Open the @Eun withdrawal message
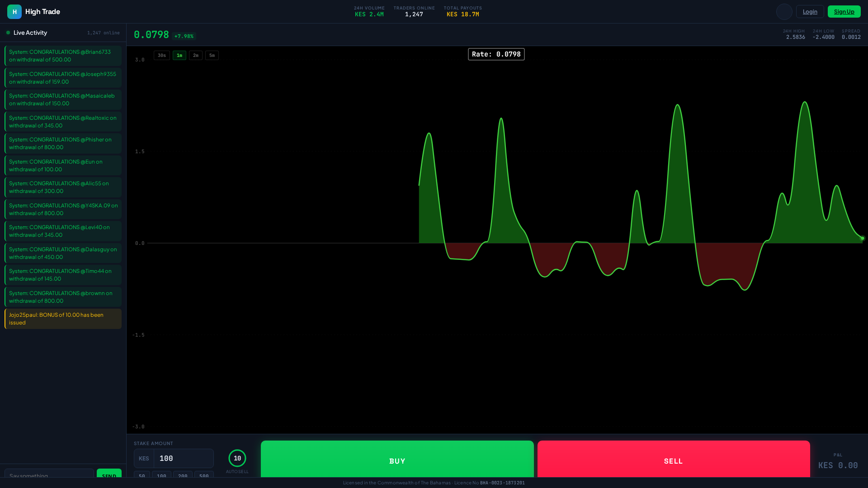Screen dimensions: 868x488 tap(63, 165)
